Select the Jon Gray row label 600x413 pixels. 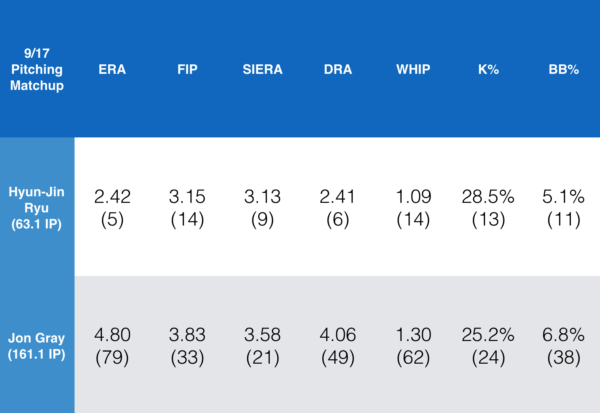point(36,346)
